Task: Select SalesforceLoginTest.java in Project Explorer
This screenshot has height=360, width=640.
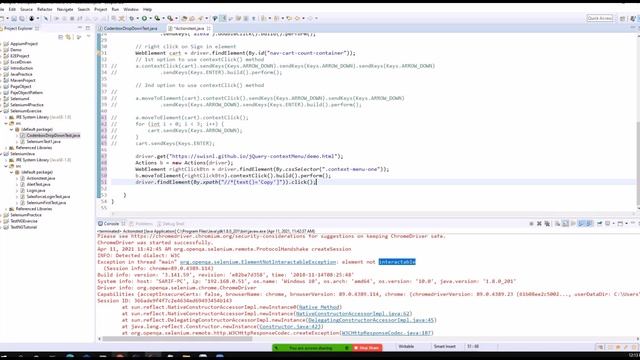Action: tap(48, 197)
